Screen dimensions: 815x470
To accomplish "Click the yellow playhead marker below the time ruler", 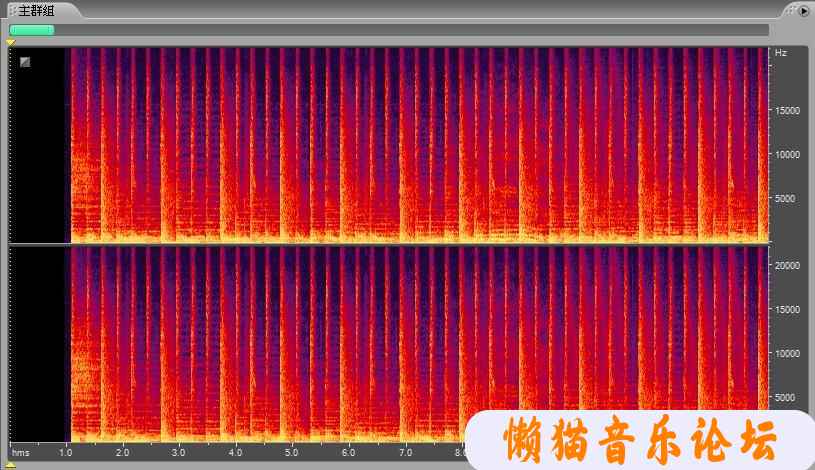I will (x=11, y=464).
